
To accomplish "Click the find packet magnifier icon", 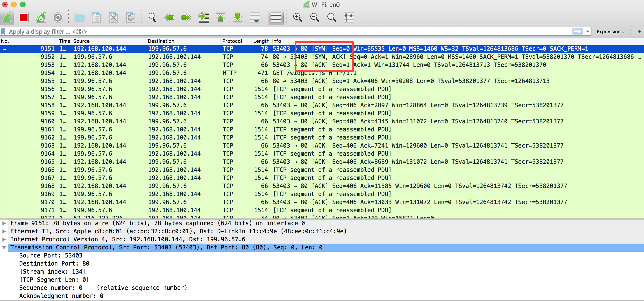I will (x=152, y=17).
